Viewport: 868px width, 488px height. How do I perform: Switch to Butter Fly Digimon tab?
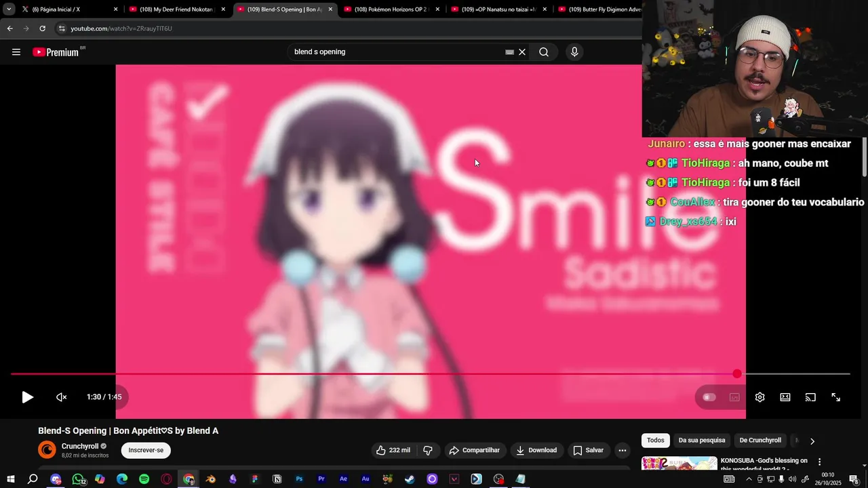click(598, 9)
